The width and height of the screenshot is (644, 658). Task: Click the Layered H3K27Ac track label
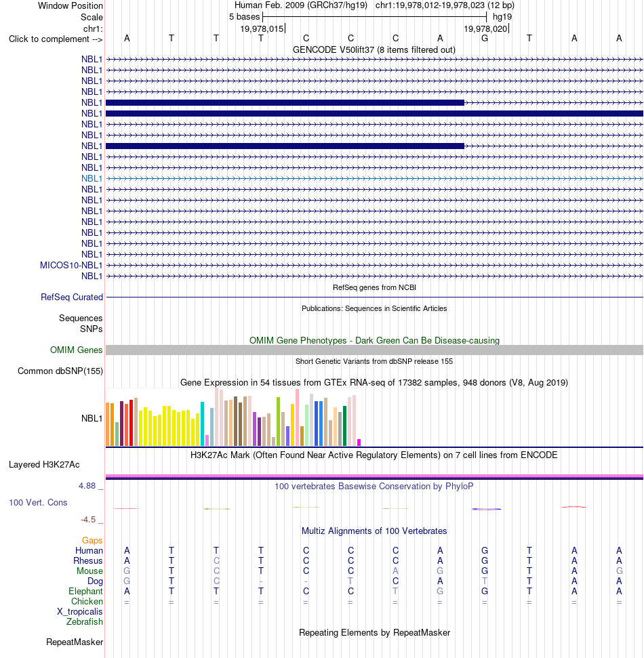pos(44,465)
